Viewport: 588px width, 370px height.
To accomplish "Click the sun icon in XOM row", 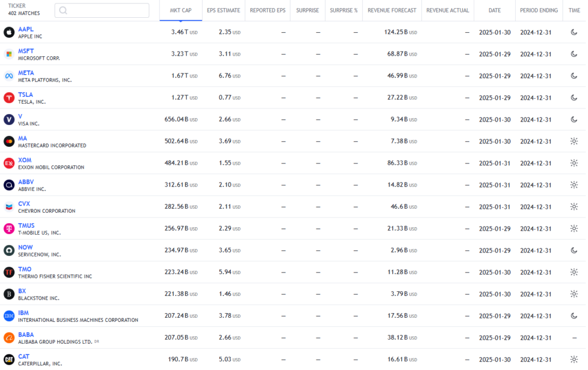I will tap(574, 163).
